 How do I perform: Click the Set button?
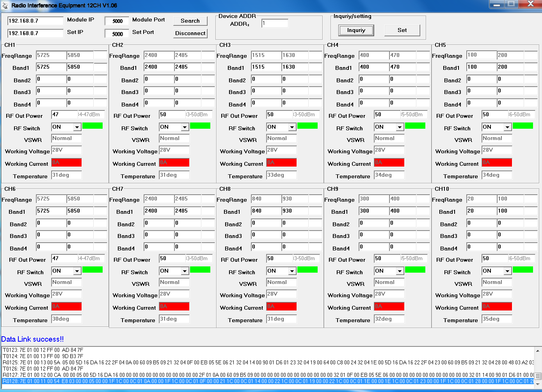click(402, 30)
